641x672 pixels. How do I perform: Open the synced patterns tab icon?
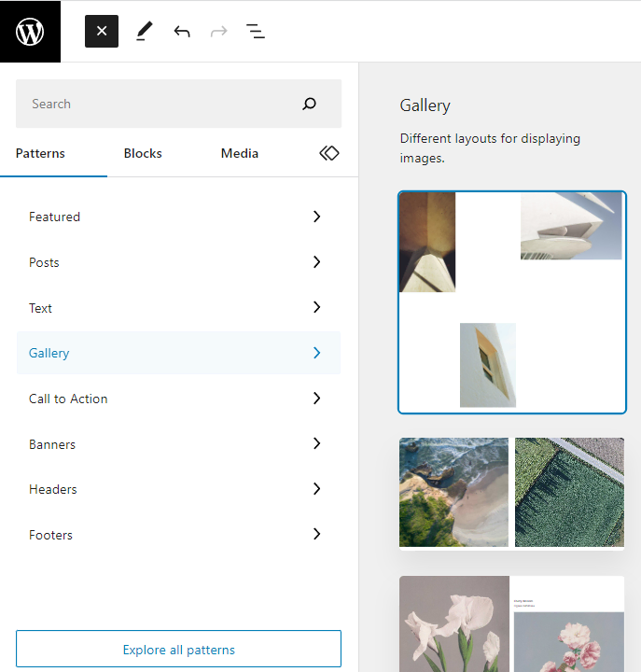click(x=328, y=153)
